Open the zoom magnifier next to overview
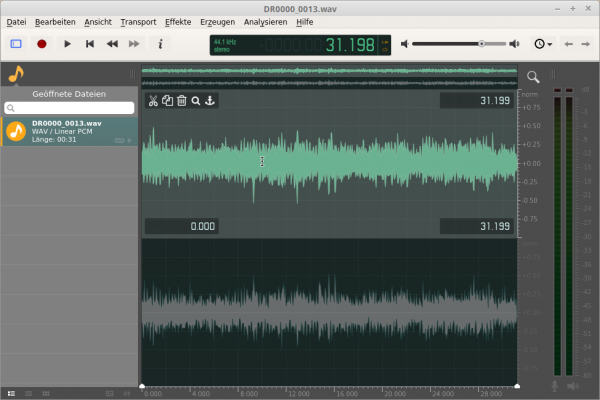The image size is (600, 400). point(533,77)
